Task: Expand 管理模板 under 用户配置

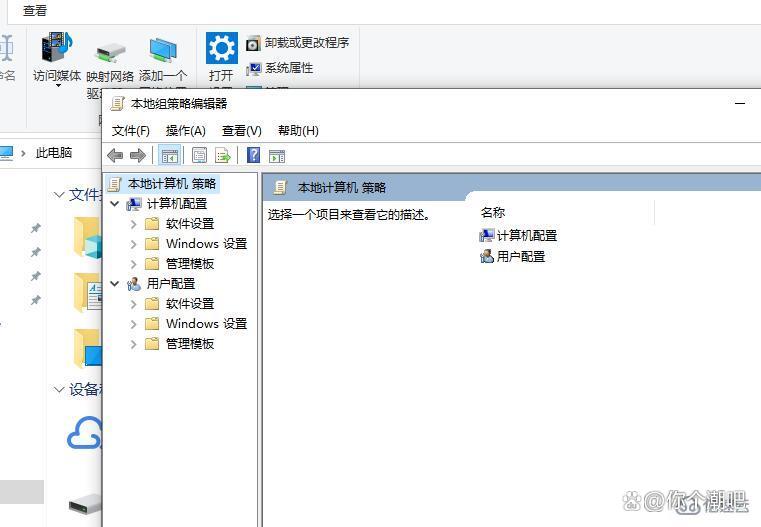Action: pyautogui.click(x=133, y=344)
